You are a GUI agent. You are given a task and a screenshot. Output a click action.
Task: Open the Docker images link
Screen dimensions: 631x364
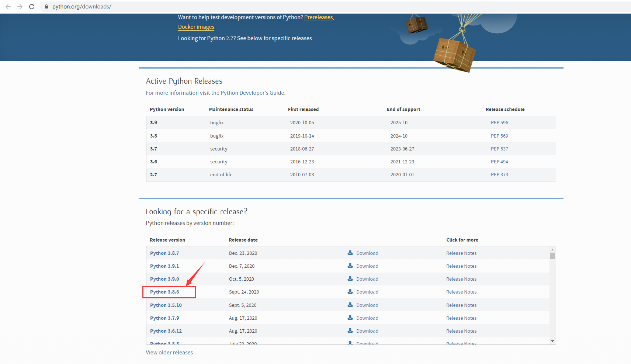point(196,27)
